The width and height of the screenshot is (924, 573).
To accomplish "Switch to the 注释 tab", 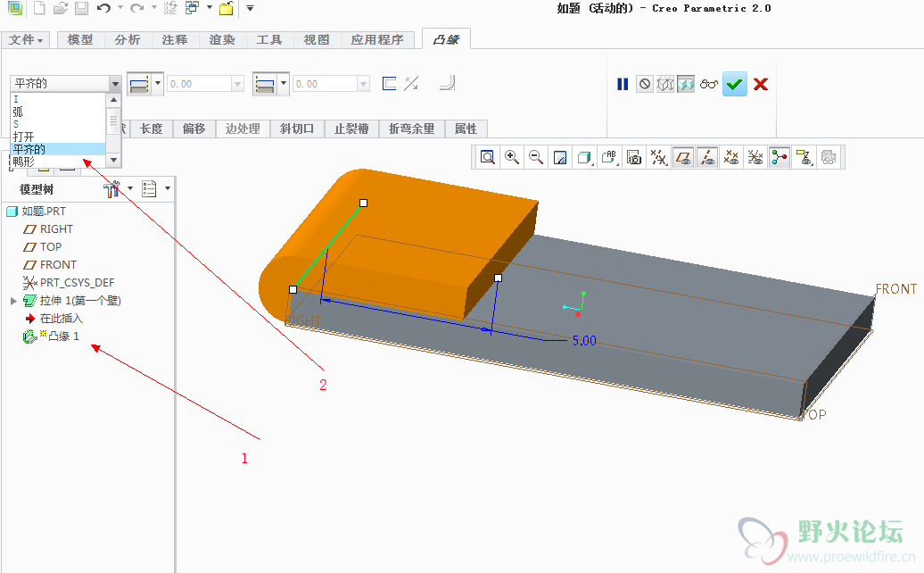I will [x=175, y=39].
